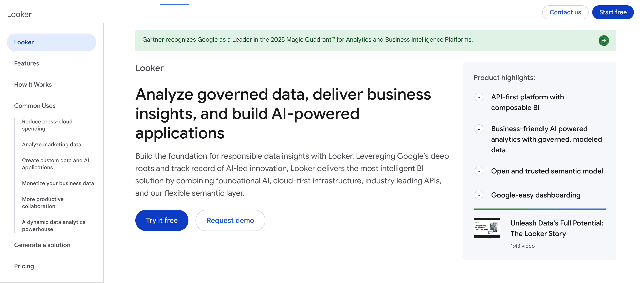Select Looker in the sidebar navigation
The image size is (644, 283).
pos(24,42)
